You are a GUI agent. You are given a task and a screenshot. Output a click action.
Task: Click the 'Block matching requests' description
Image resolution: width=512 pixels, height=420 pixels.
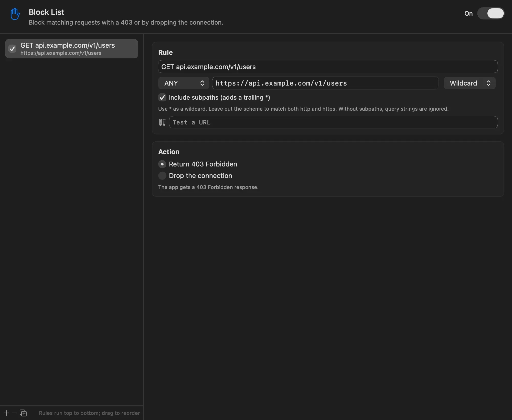(126, 23)
